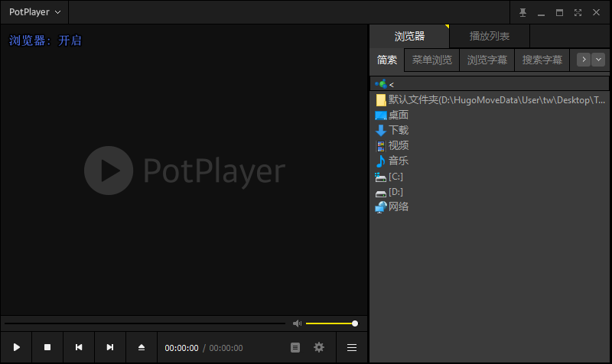612x364 pixels.
Task: Click the elapsed time 00:00:00 display
Action: [181, 348]
